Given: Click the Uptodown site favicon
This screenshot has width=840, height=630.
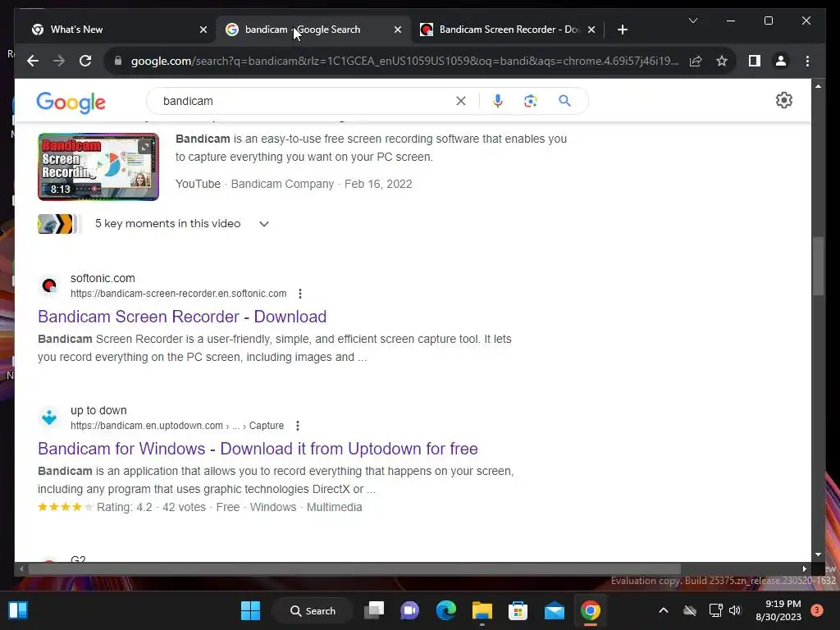Looking at the screenshot, I should click(x=49, y=418).
